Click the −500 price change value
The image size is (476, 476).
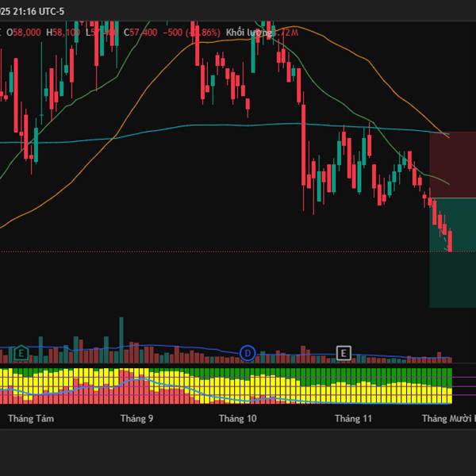click(x=173, y=33)
